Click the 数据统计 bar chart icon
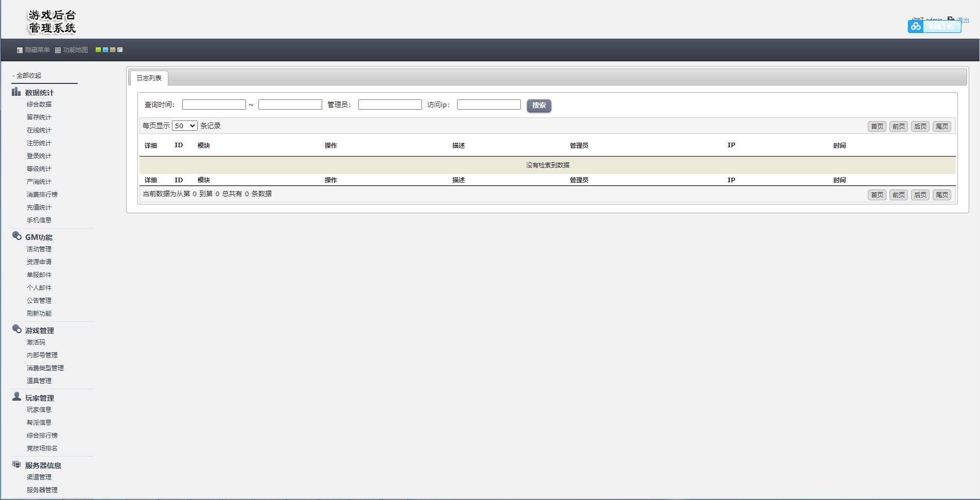980x500 pixels. point(16,92)
